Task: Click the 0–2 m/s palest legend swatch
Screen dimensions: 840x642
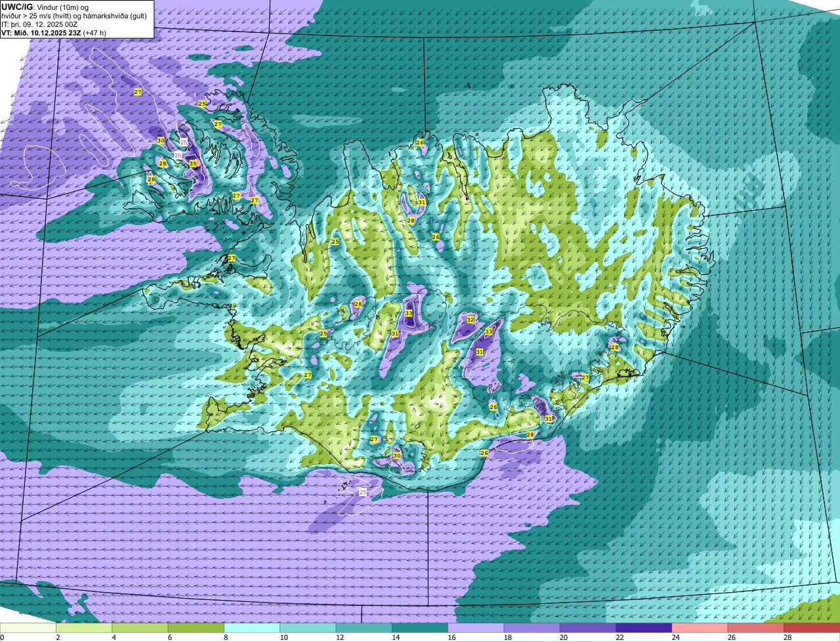Action: (x=28, y=628)
